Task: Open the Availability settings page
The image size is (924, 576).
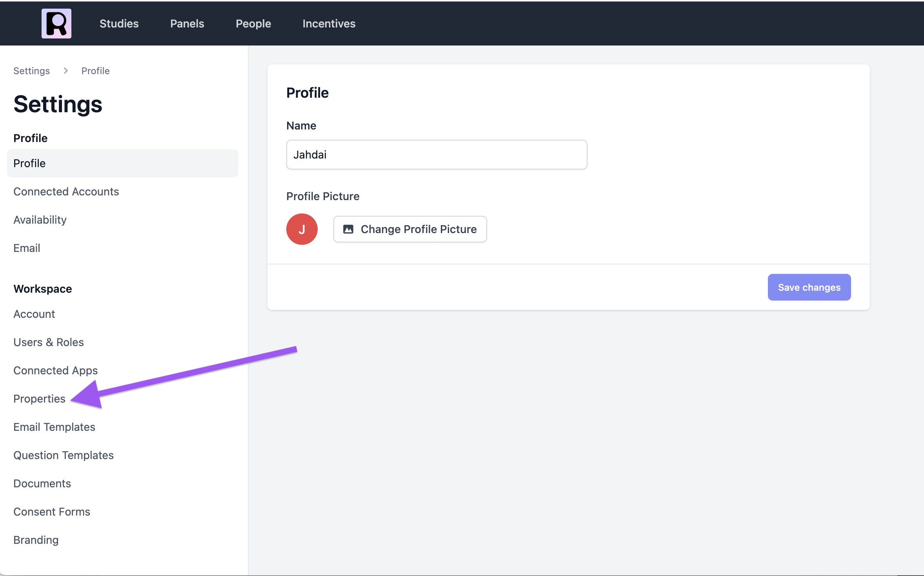Action: point(40,220)
